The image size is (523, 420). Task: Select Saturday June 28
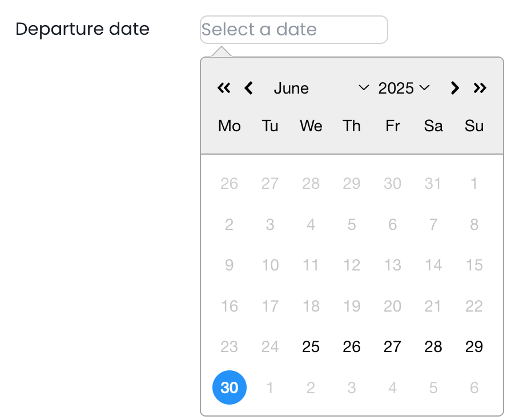[x=433, y=347]
